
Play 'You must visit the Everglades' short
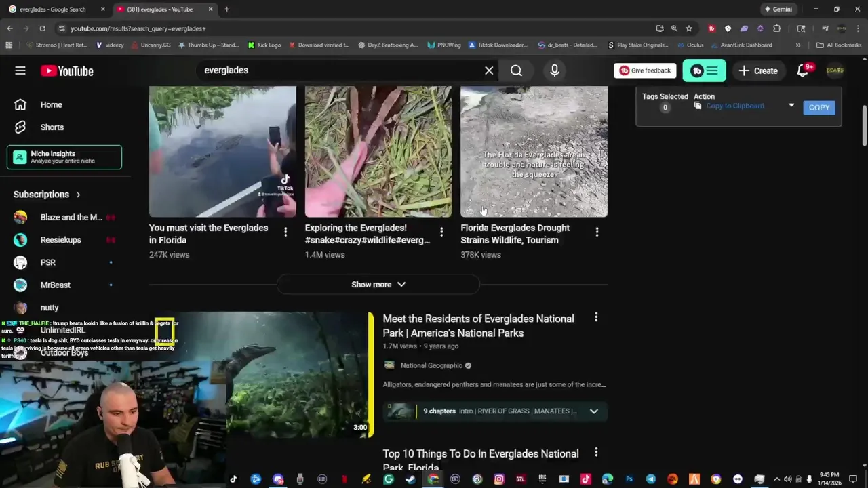coord(222,151)
